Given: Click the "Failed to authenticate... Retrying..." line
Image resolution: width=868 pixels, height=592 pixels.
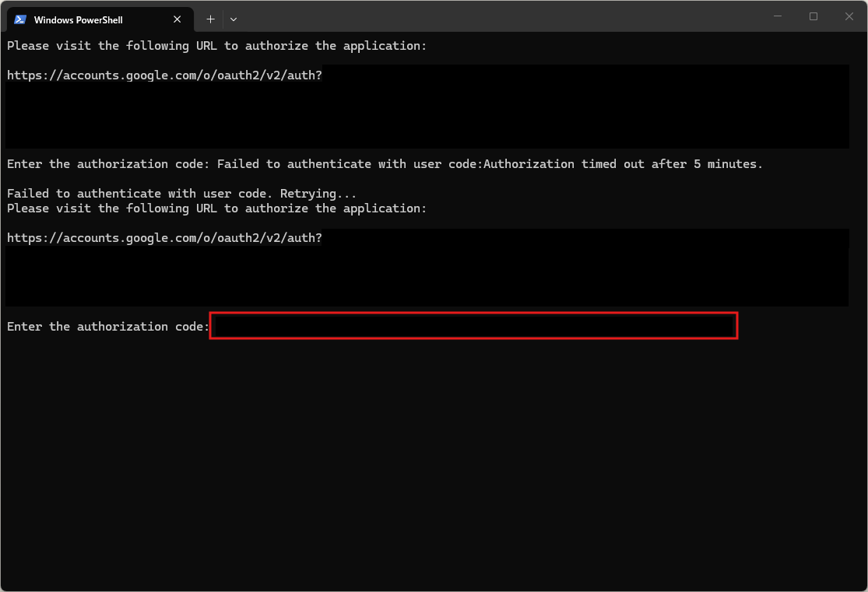Looking at the screenshot, I should [181, 194].
